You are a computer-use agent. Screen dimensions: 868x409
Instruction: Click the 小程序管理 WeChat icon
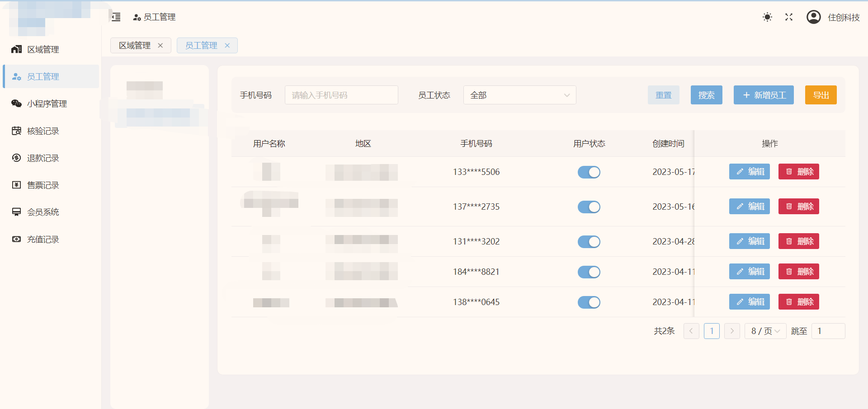tap(17, 103)
